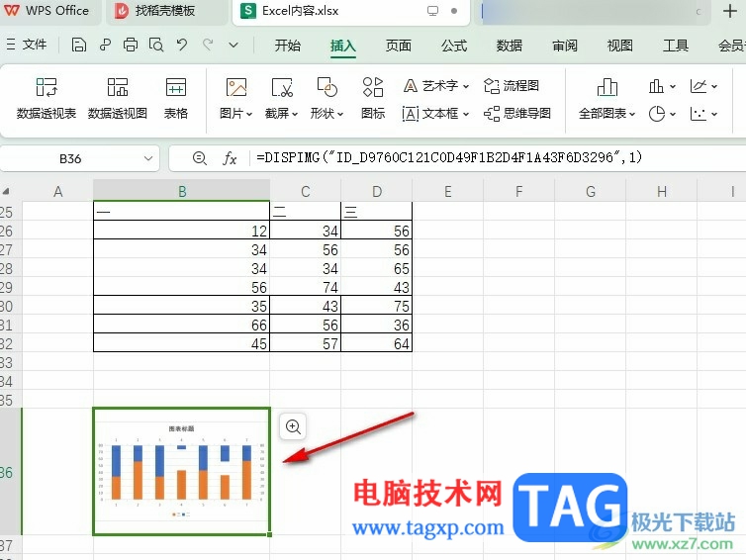Screen dimensions: 746x560
Task: Open the pie chart dropdown
Action: [x=662, y=114]
